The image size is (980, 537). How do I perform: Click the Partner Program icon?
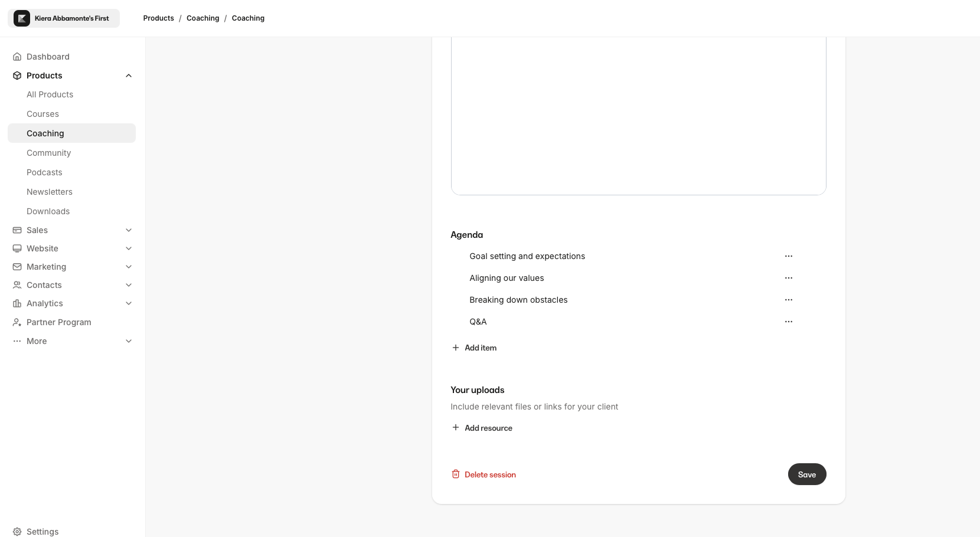17,322
